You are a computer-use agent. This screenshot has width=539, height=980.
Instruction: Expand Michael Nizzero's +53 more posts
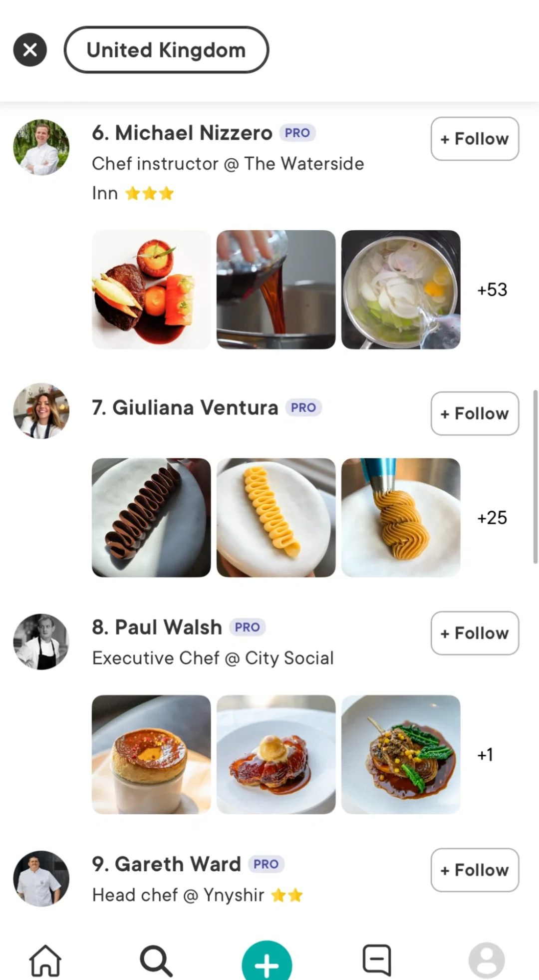492,290
